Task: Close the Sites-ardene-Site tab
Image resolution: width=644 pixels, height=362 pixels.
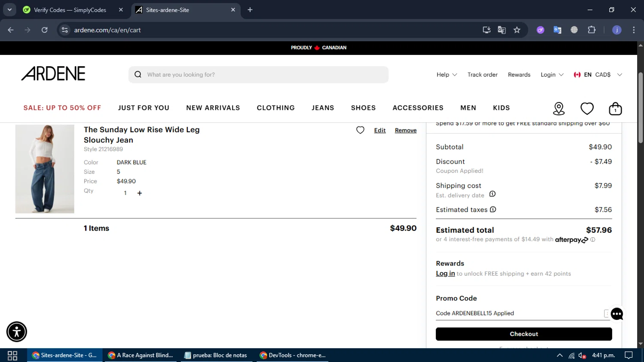Action: tap(233, 10)
